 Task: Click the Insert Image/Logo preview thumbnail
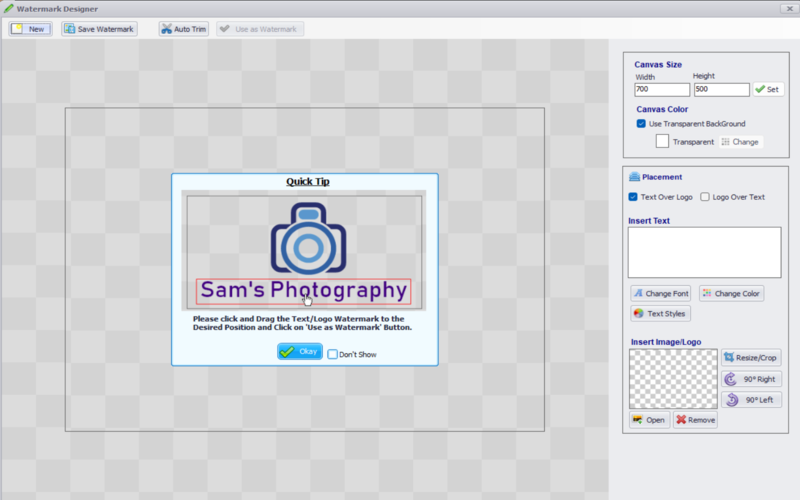pos(673,379)
